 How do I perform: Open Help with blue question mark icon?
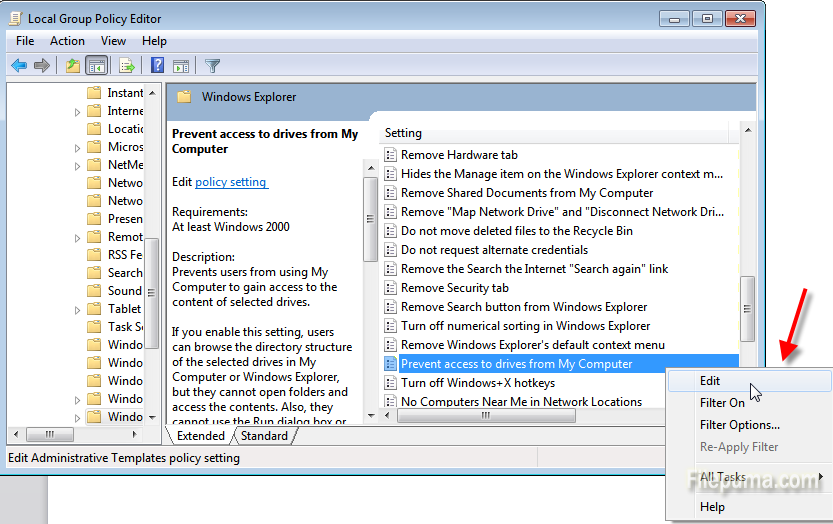[157, 66]
